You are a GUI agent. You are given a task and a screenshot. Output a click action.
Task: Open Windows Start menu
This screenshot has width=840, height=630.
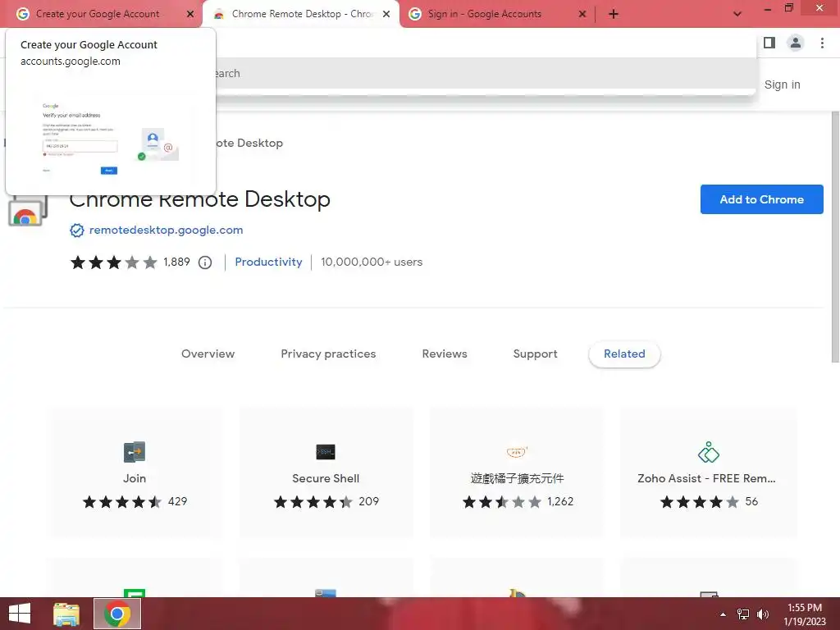20,614
